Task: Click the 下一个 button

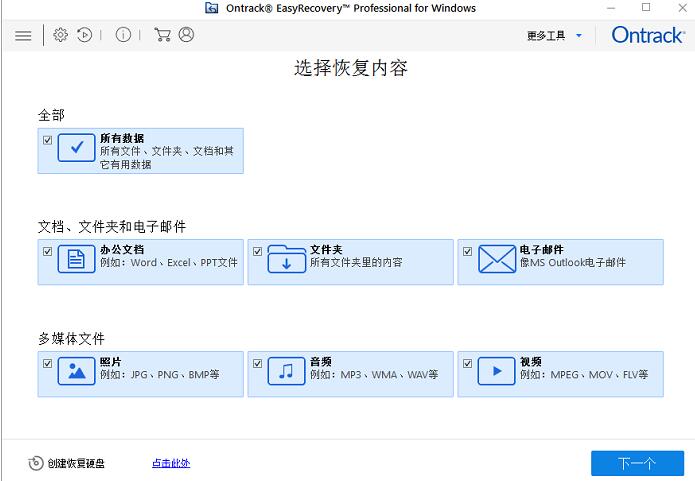Action: tap(637, 463)
